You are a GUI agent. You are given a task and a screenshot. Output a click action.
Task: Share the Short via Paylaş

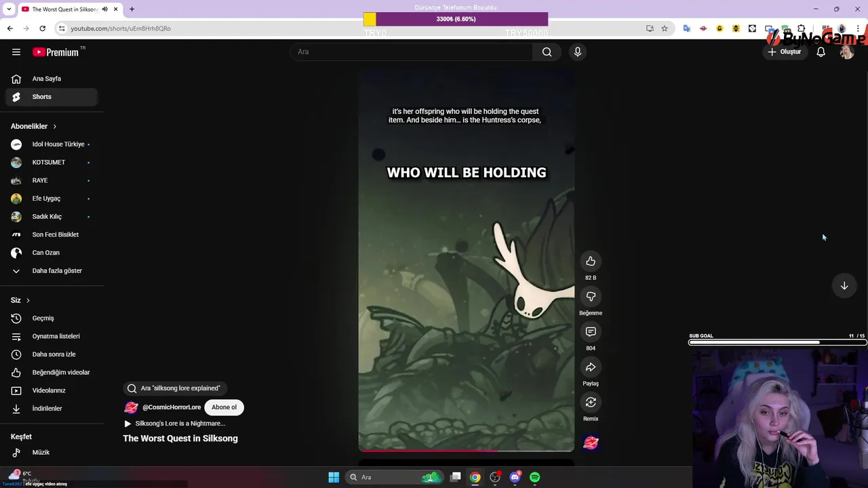tap(591, 367)
